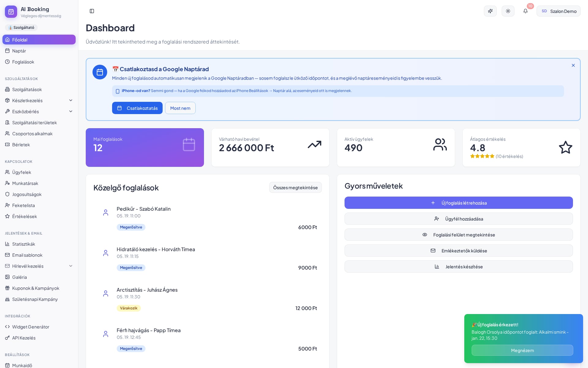Click the (10 értékelés) rating text

pyautogui.click(x=509, y=156)
